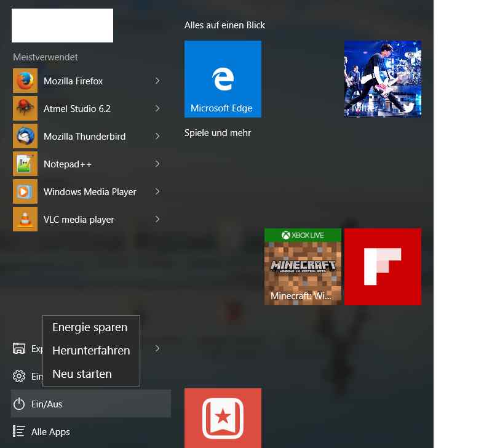Open the settings gear icon

tap(19, 376)
